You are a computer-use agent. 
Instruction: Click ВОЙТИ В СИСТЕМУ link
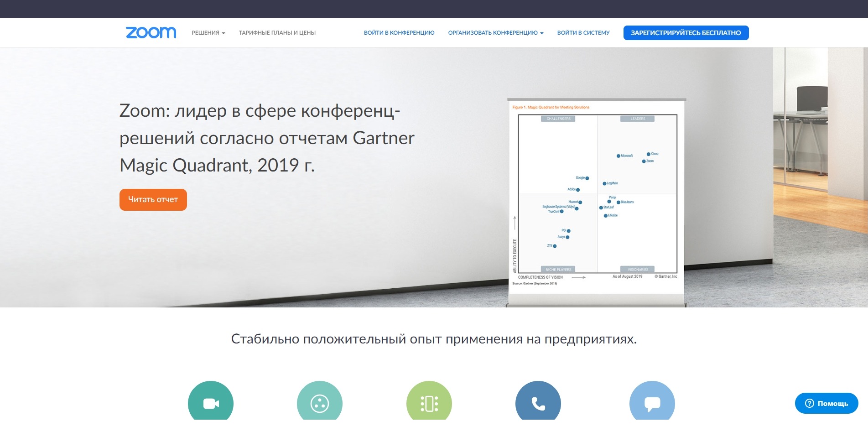point(583,33)
